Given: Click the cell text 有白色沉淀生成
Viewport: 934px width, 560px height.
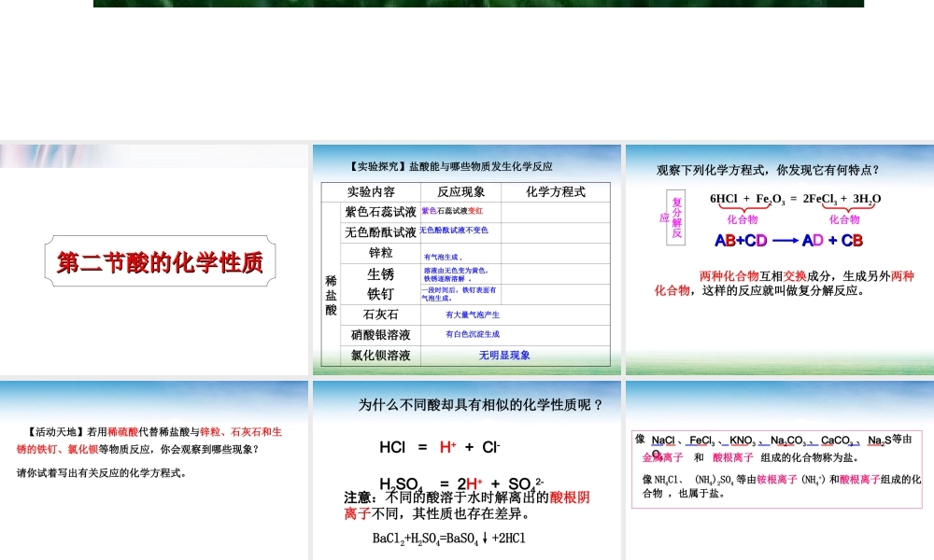Looking at the screenshot, I should coord(473,334).
